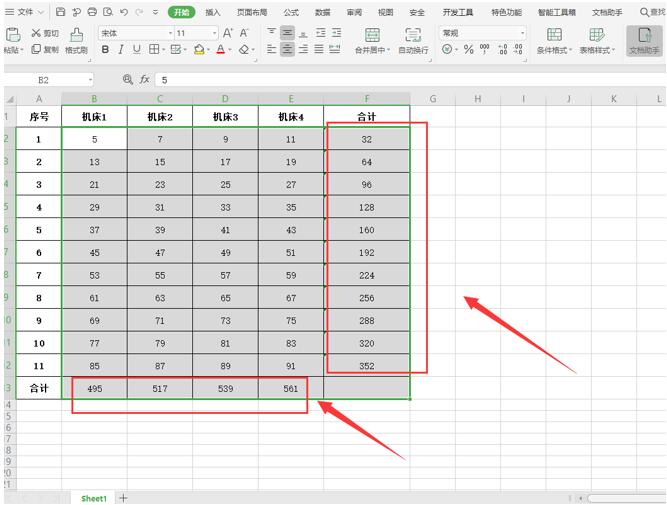Open the B2 name box dropdown
The image size is (667, 505).
[91, 80]
